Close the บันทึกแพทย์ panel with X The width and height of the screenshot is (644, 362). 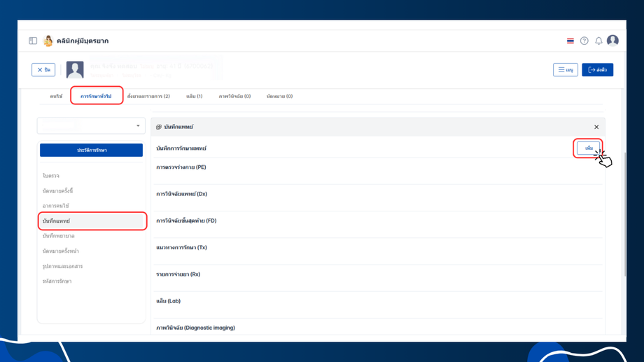(x=596, y=127)
